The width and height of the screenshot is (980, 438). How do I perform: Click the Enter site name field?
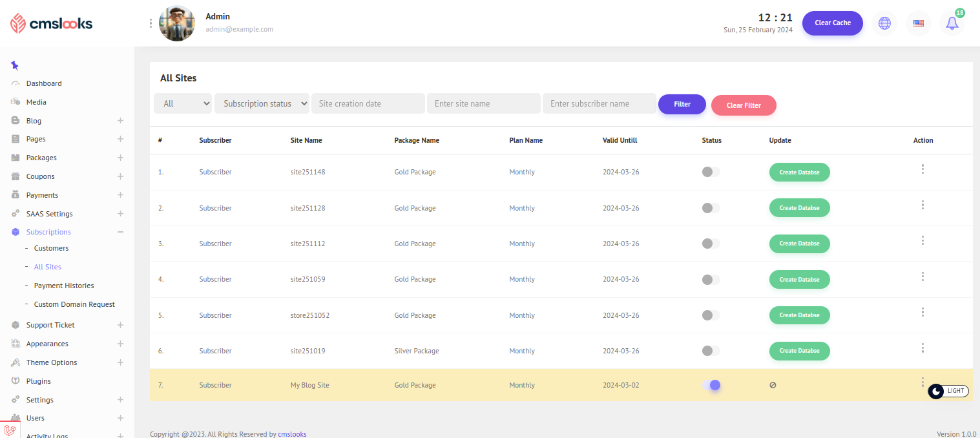pyautogui.click(x=483, y=103)
